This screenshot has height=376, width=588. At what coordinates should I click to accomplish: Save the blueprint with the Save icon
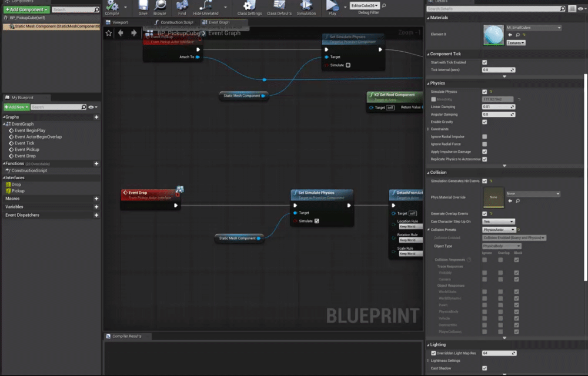tap(143, 5)
